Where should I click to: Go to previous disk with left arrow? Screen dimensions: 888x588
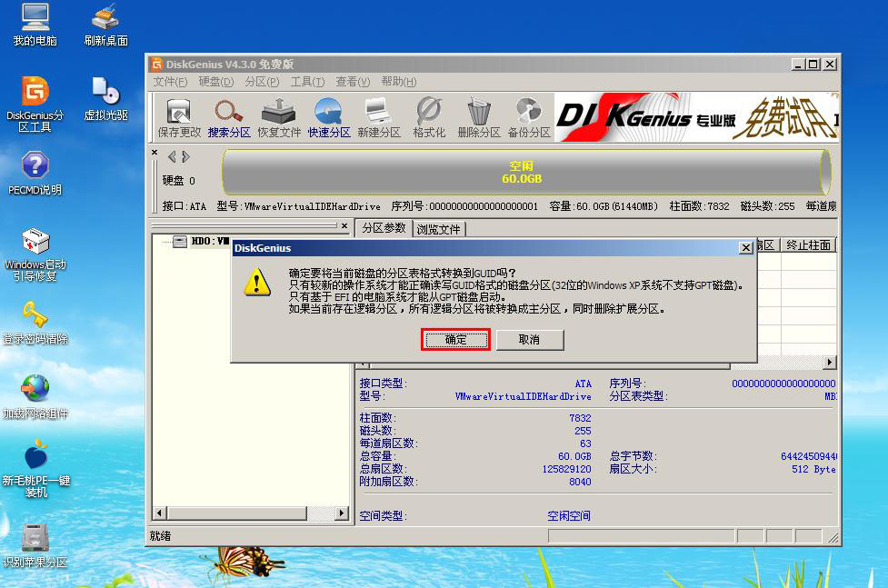click(172, 157)
